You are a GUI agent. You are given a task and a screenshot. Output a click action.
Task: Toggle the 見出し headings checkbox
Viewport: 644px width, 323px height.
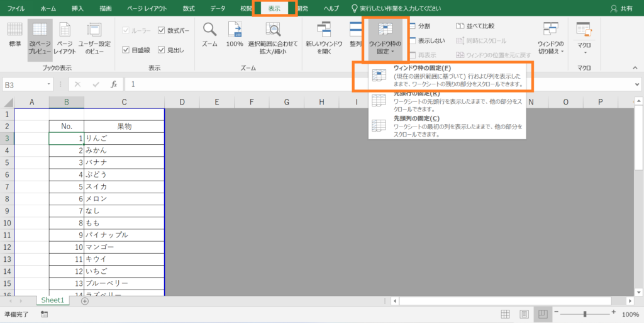tap(162, 50)
